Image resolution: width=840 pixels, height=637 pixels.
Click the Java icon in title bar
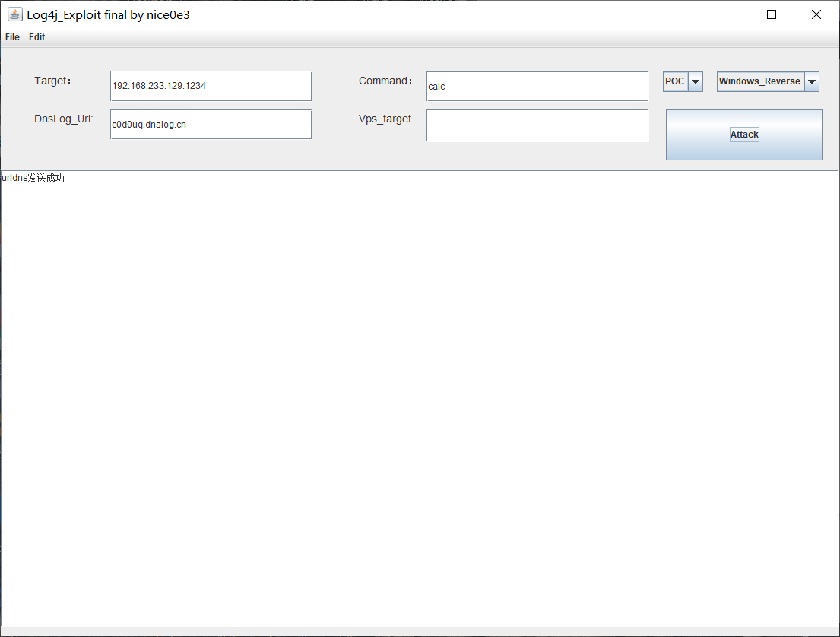point(14,14)
